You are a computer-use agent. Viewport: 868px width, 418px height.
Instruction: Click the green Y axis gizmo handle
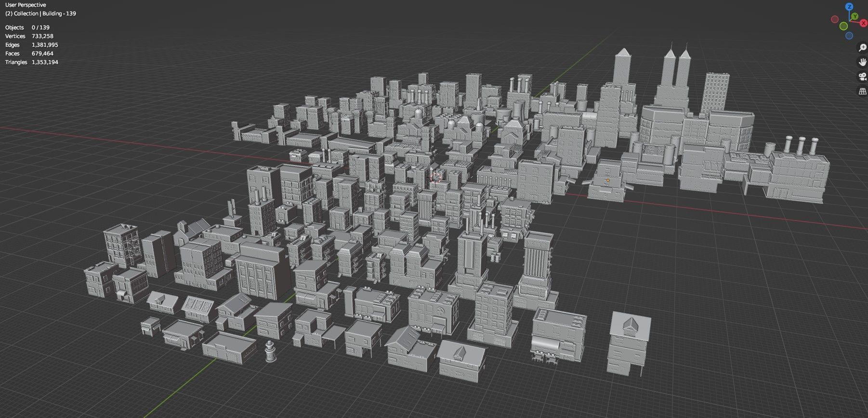(x=855, y=16)
